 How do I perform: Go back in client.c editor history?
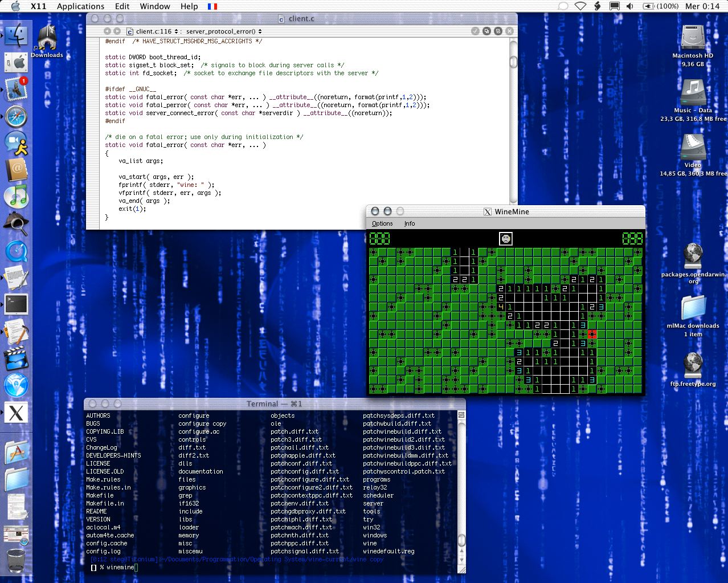coord(107,31)
